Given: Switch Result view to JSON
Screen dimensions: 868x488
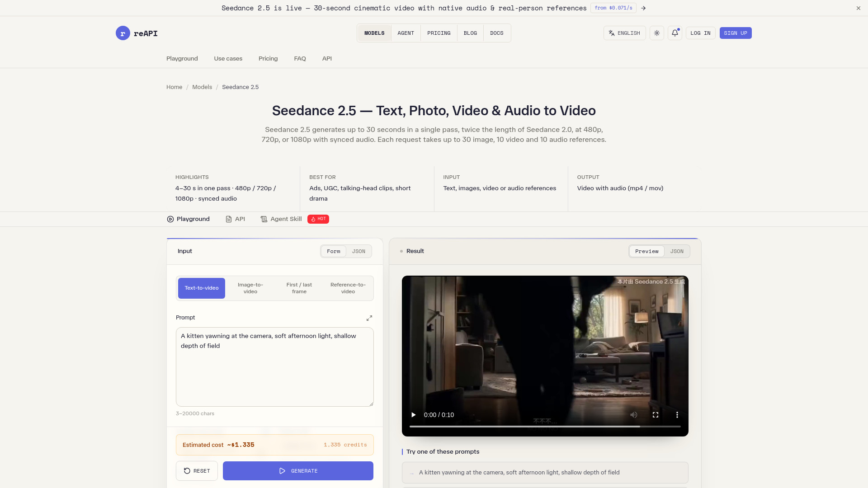Looking at the screenshot, I should pyautogui.click(x=677, y=251).
